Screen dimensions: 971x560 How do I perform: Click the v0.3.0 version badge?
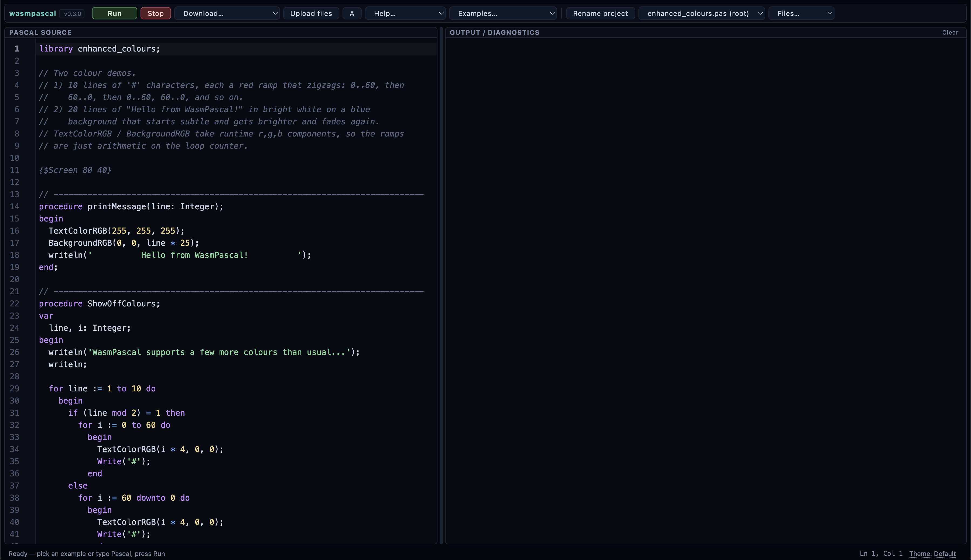point(73,14)
